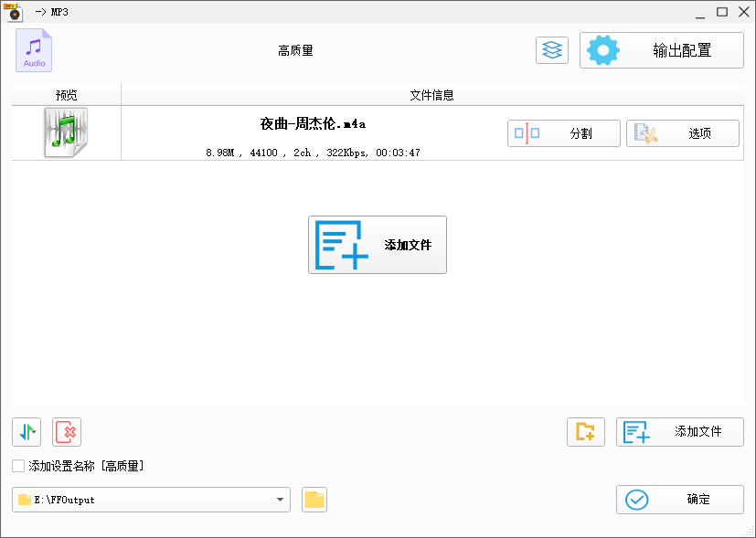Open 选项 clip options for the file
The height and width of the screenshot is (538, 756).
(x=682, y=133)
